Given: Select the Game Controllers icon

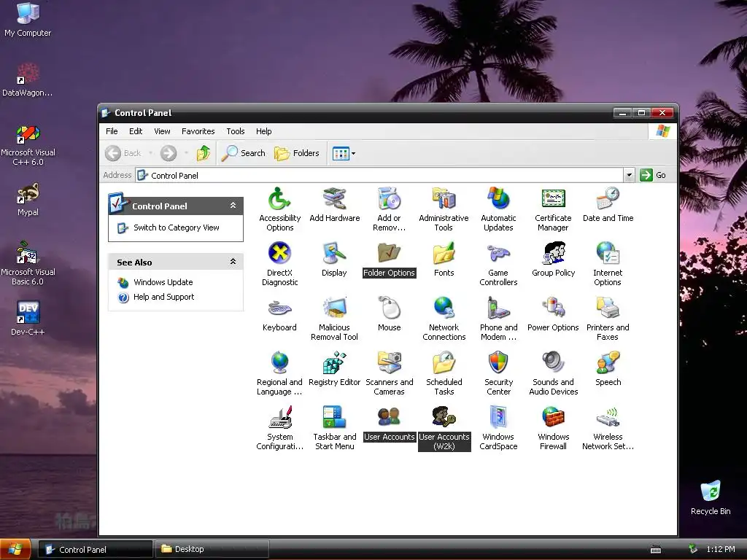Looking at the screenshot, I should click(498, 264).
